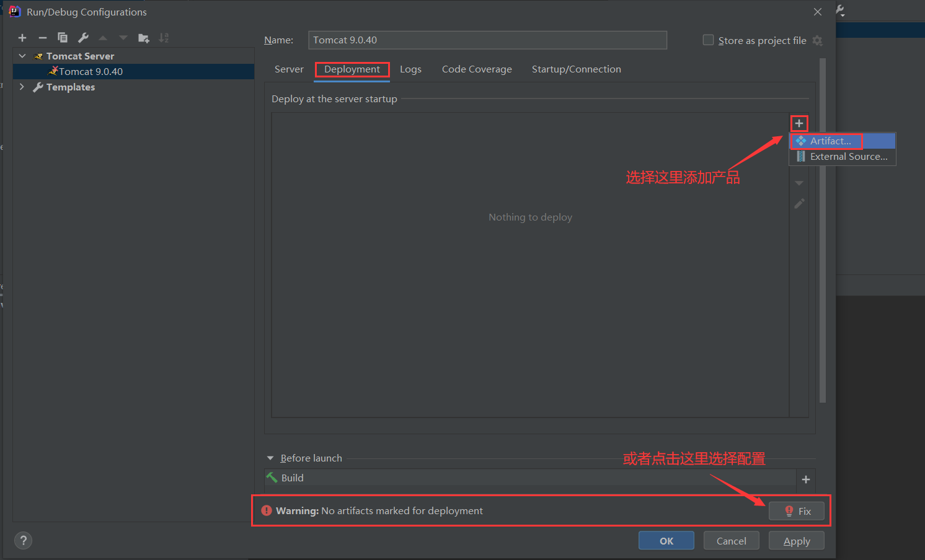
Task: Click the Fix button
Action: tap(797, 511)
